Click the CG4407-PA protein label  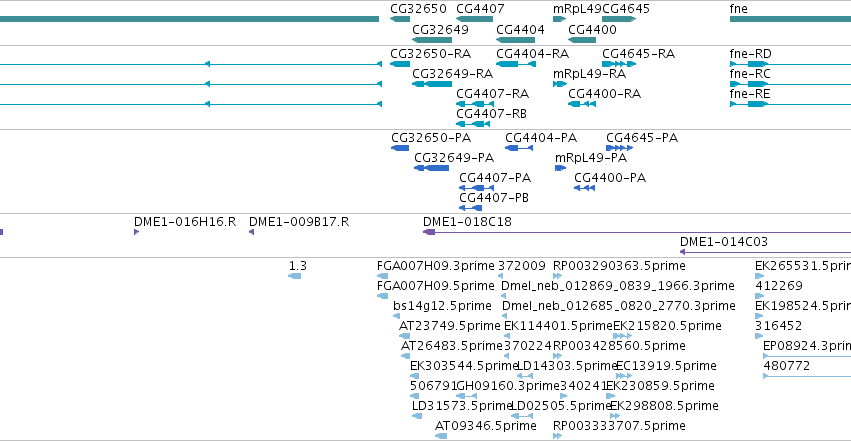coord(495,178)
